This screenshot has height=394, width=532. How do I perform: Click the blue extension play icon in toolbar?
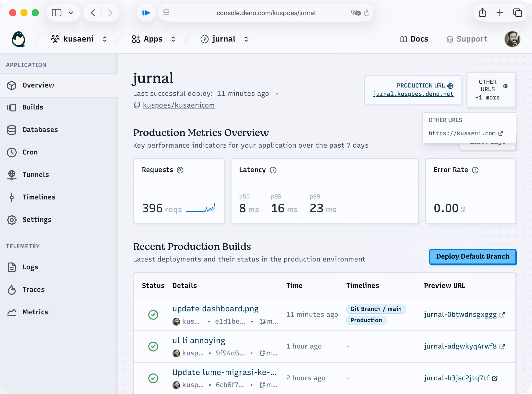[x=146, y=13]
